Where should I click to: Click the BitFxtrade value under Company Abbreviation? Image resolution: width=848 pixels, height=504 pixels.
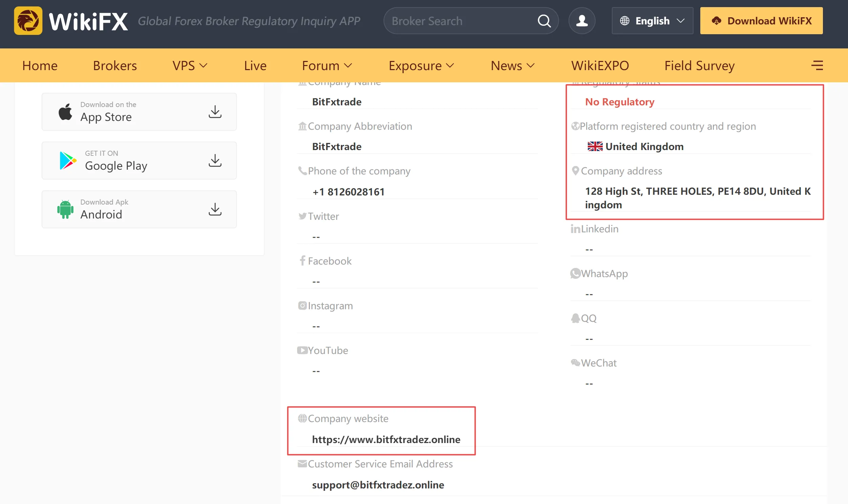[336, 146]
